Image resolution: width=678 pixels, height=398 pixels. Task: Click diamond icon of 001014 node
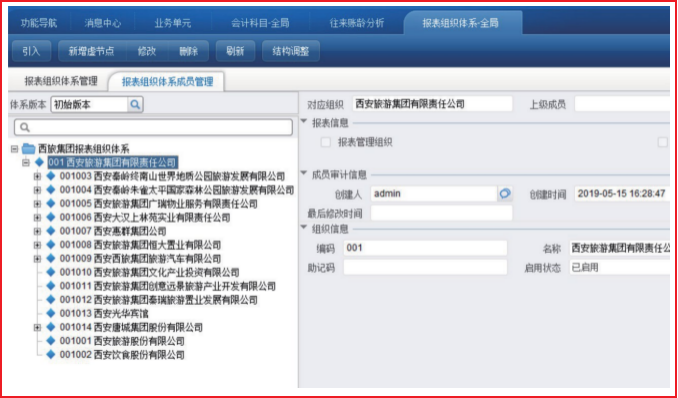click(51, 327)
